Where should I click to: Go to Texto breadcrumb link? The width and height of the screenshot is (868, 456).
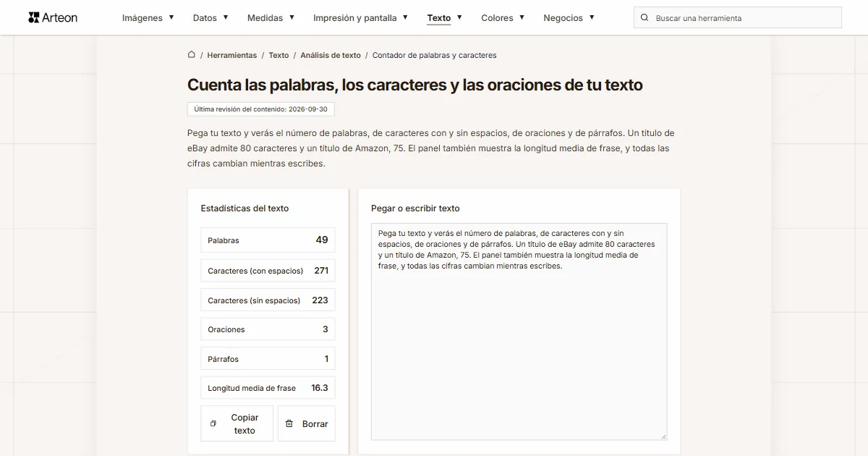[x=278, y=55]
